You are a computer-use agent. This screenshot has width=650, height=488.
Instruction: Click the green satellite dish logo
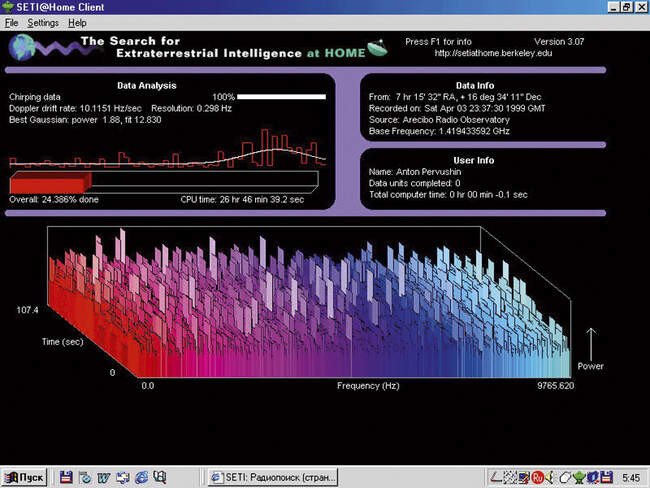click(x=377, y=47)
